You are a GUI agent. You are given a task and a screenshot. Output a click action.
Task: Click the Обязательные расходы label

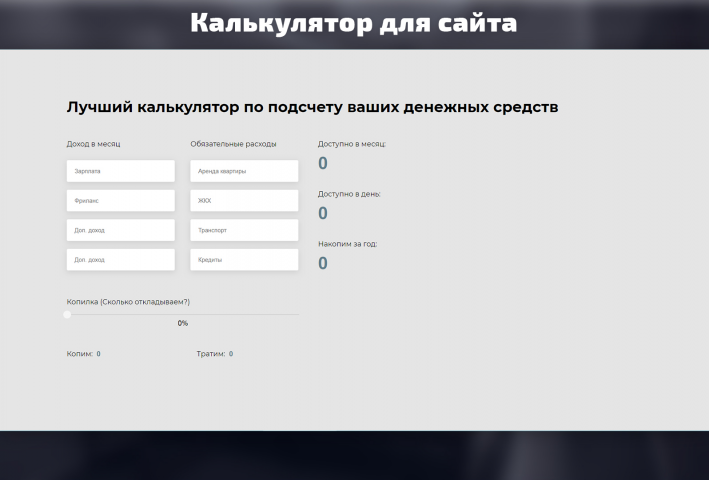pyautogui.click(x=233, y=144)
